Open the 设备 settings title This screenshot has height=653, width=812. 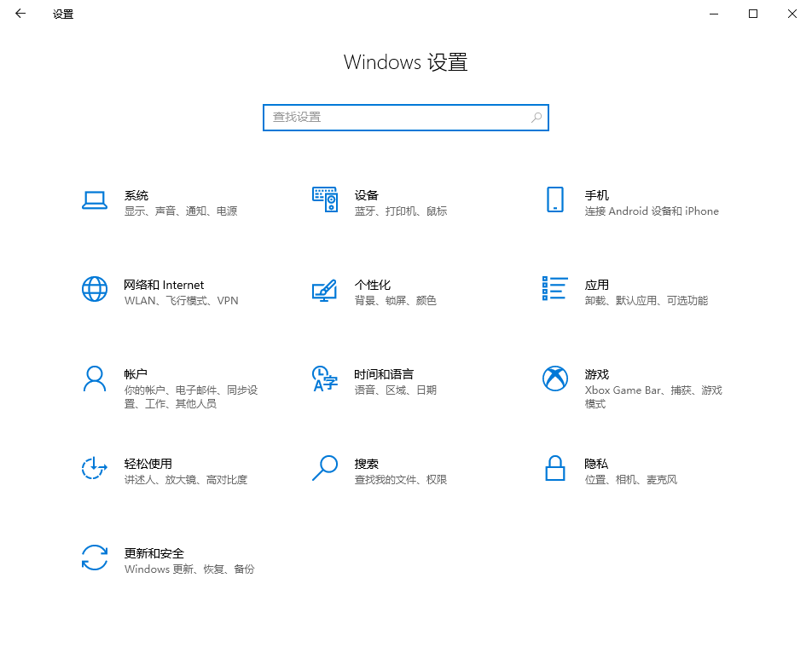[x=367, y=195]
